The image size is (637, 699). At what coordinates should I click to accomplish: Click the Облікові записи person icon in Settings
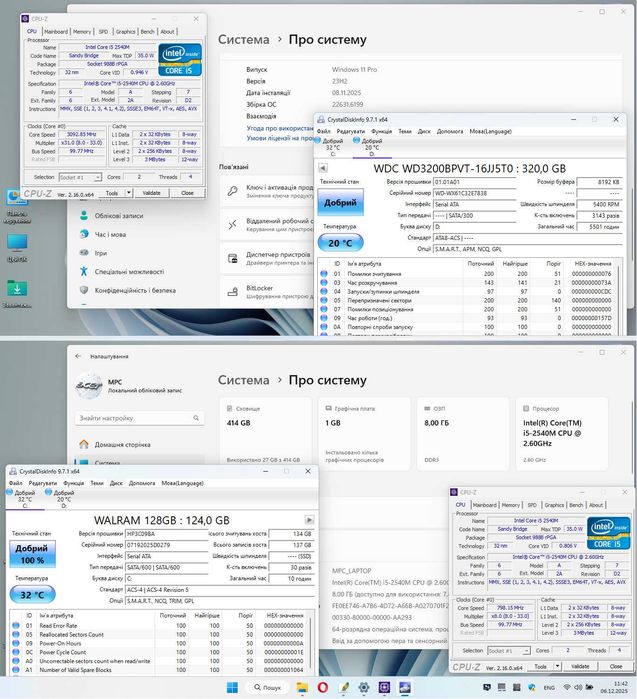[x=84, y=215]
